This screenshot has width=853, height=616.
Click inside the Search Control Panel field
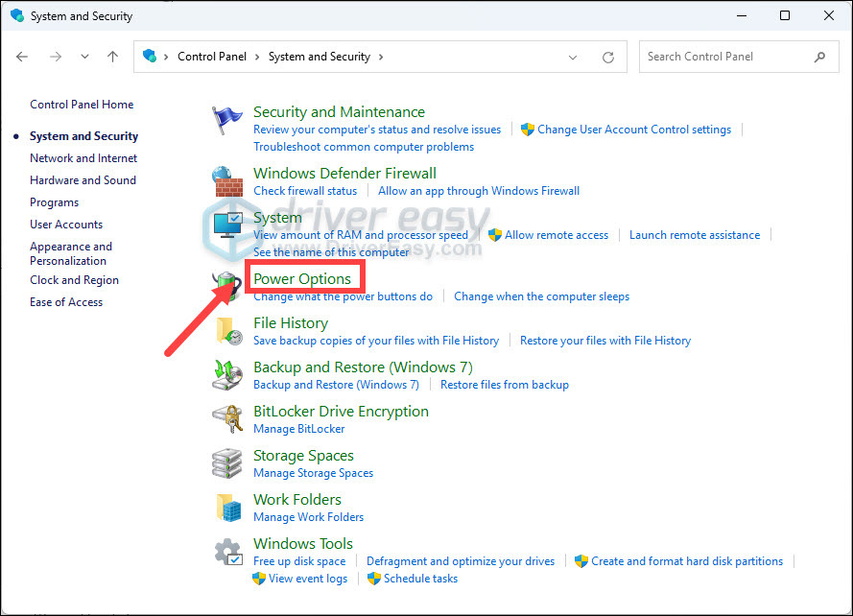(x=729, y=57)
